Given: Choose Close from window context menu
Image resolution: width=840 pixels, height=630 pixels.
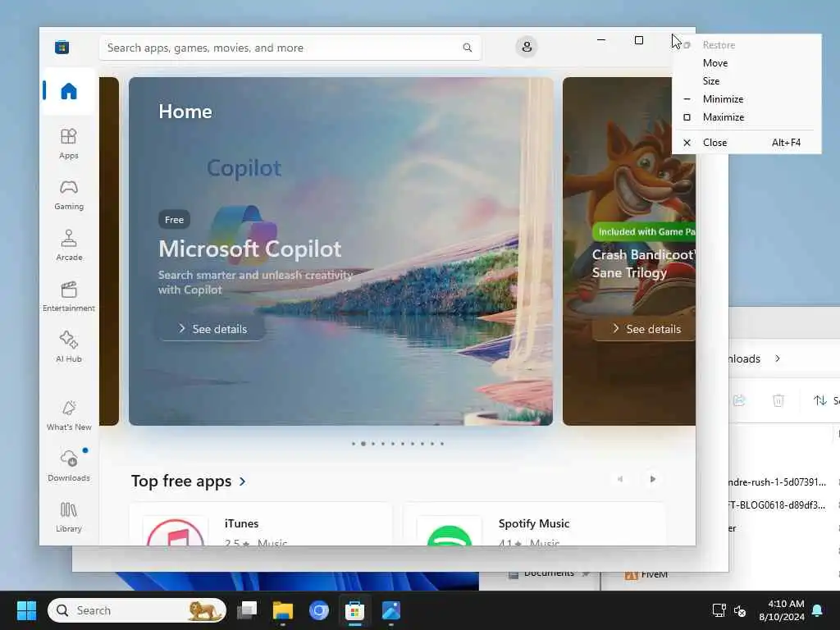Looking at the screenshot, I should (x=746, y=143).
